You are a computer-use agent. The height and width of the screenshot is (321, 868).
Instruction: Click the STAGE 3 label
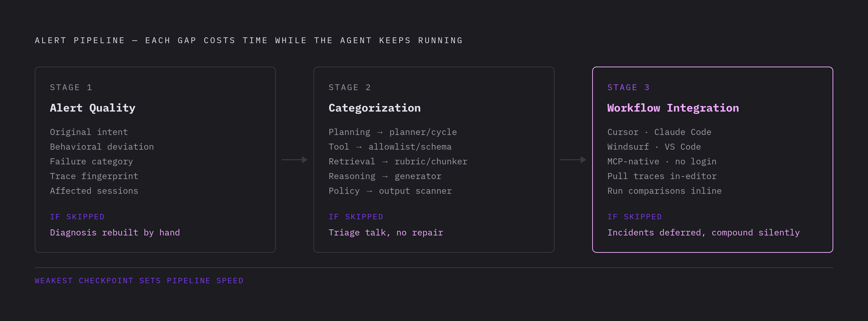point(628,87)
